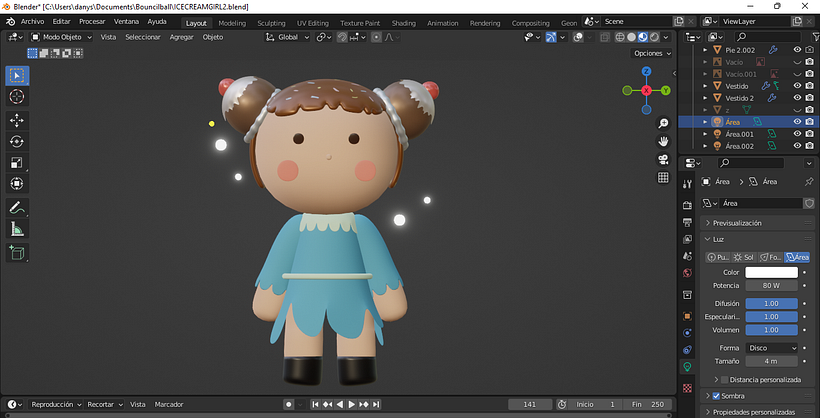820x418 pixels.
Task: Set light type to Punto (Pu...)
Action: (x=718, y=257)
